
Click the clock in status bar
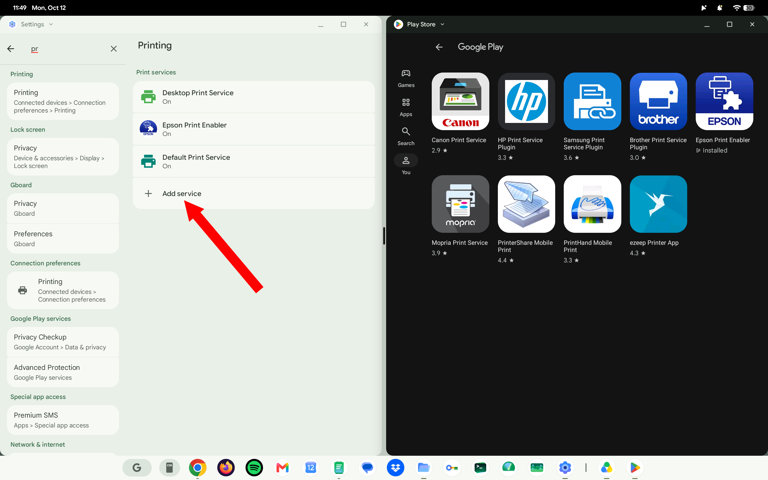coord(19,8)
